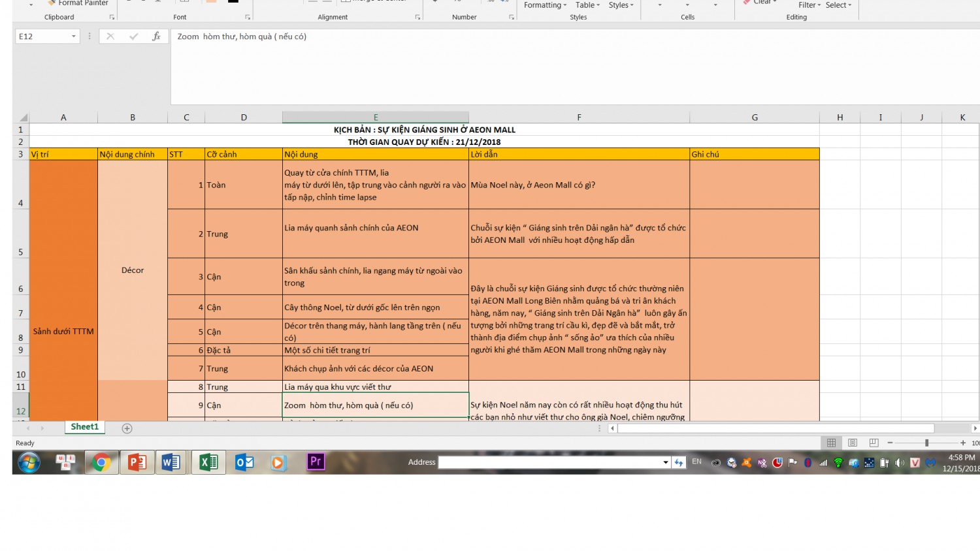Select row 4 header
The image size is (980, 551).
(x=21, y=185)
